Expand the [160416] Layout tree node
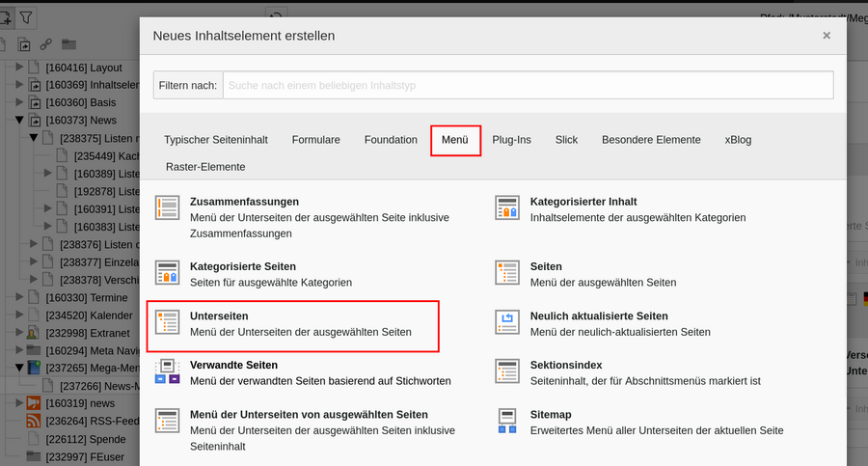The width and height of the screenshot is (868, 466). coord(19,67)
